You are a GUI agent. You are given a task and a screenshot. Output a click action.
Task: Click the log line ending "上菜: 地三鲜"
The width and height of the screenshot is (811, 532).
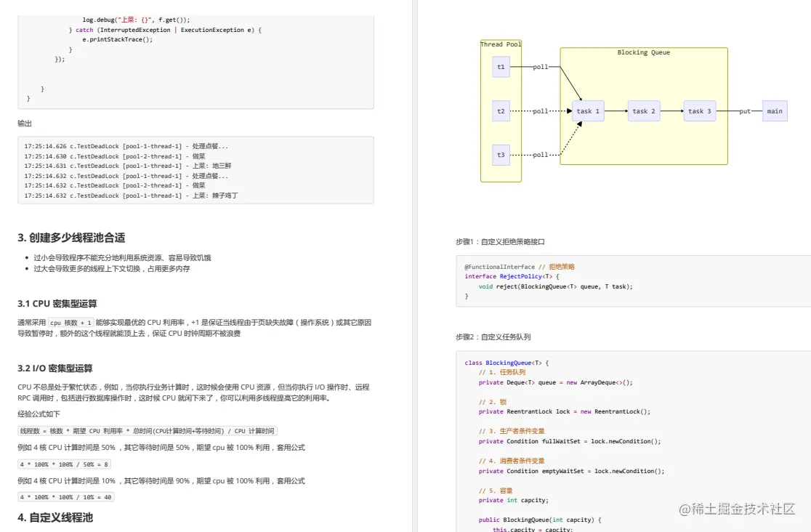click(128, 166)
